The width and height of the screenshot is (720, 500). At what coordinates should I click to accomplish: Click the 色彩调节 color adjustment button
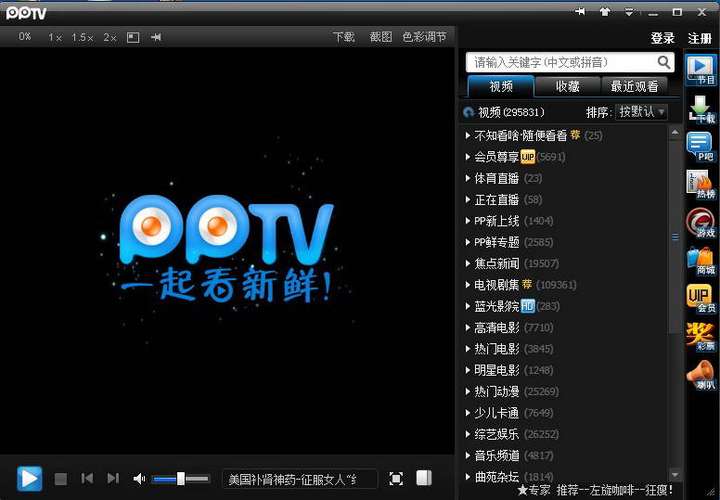(424, 37)
